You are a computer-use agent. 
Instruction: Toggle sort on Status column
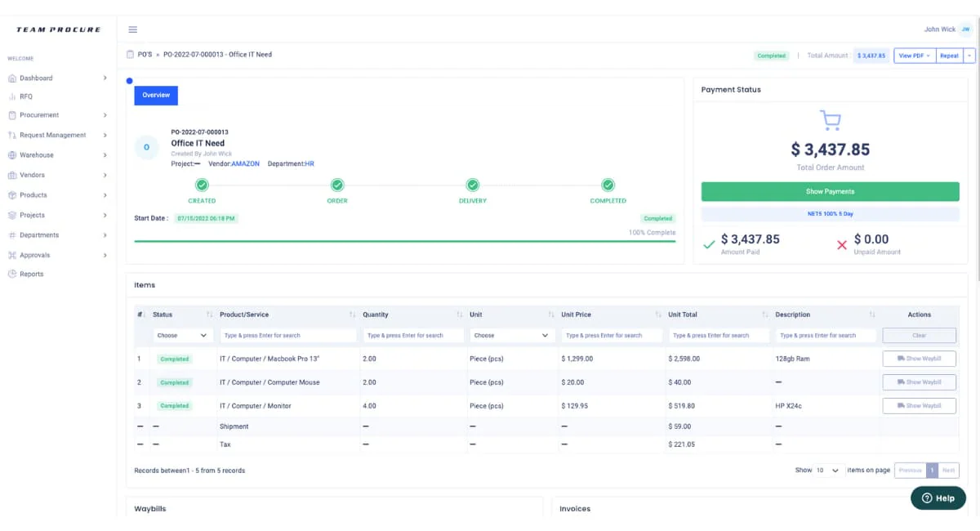pos(210,315)
